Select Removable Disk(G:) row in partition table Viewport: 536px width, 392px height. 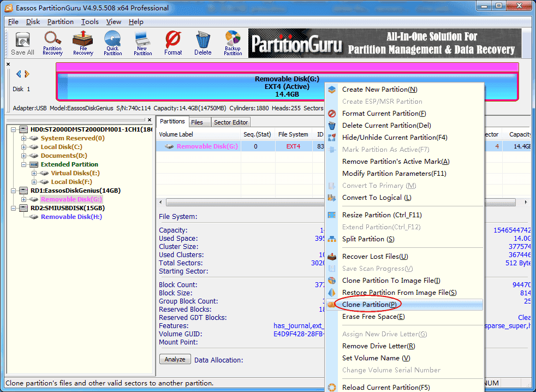240,146
